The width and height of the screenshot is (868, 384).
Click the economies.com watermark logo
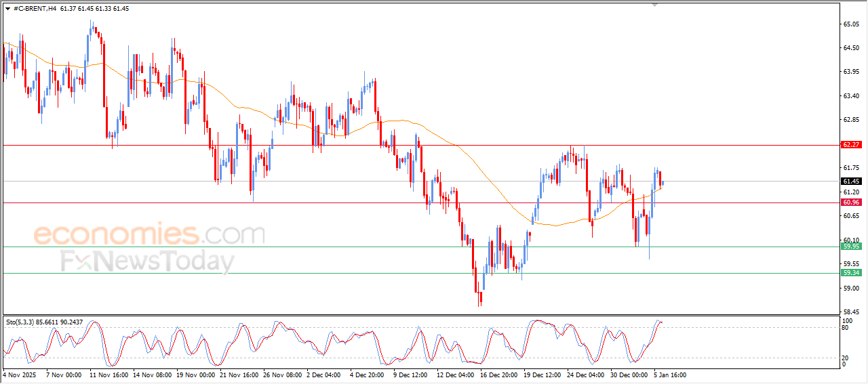149,235
